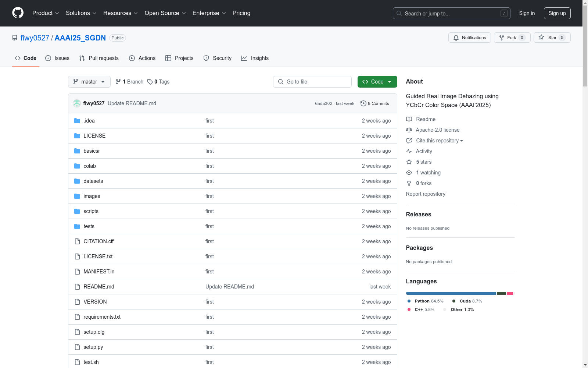
Task: Switch to the Actions tab
Action: pos(142,58)
